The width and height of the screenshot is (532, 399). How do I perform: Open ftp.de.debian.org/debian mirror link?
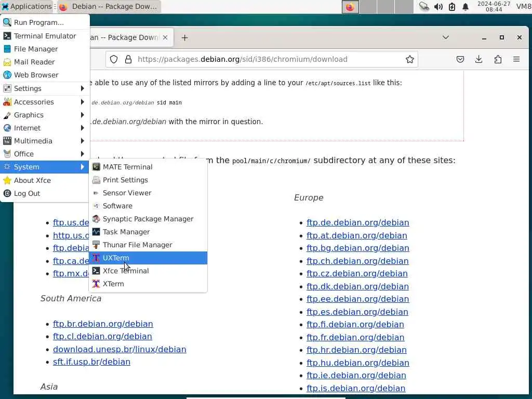coord(357,222)
